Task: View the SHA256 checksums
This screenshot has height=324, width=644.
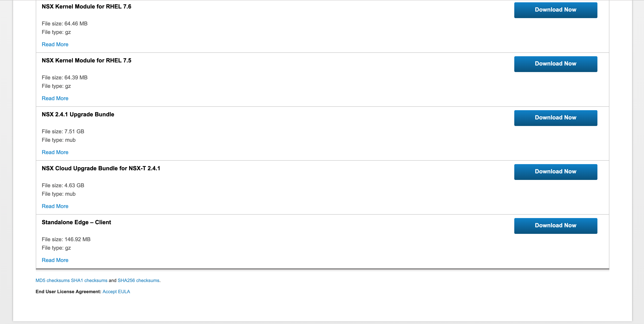Action: 138,280
